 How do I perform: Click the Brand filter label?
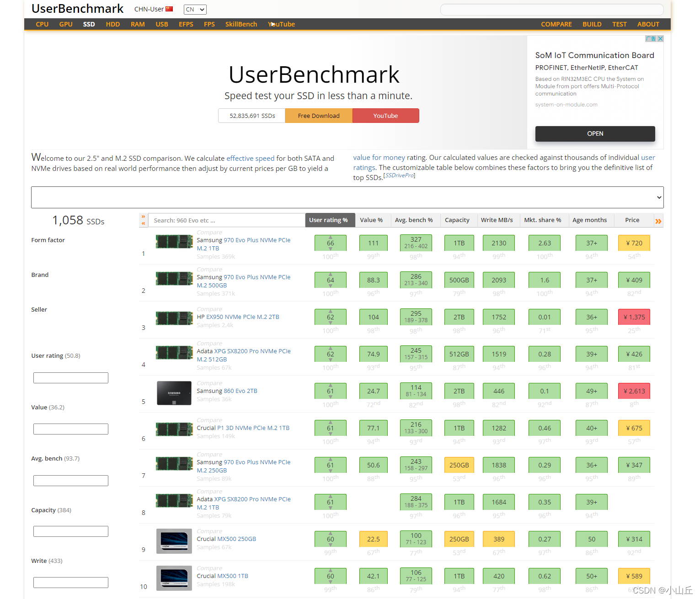(40, 275)
